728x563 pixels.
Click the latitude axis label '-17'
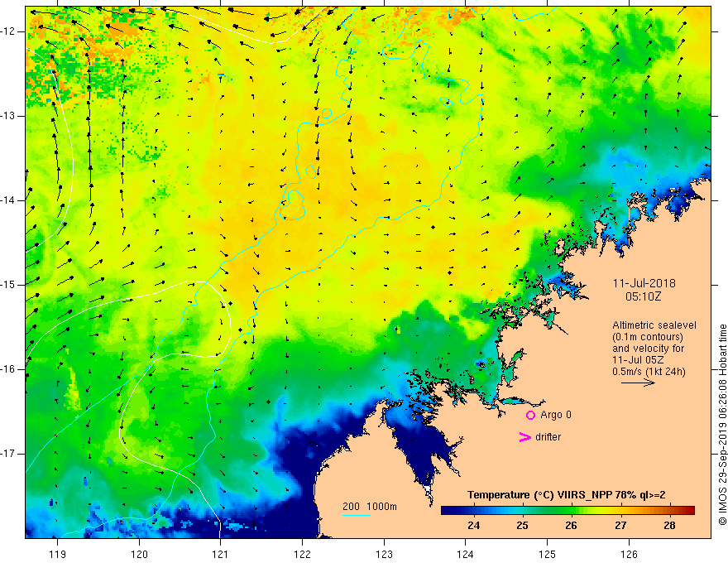click(x=8, y=454)
